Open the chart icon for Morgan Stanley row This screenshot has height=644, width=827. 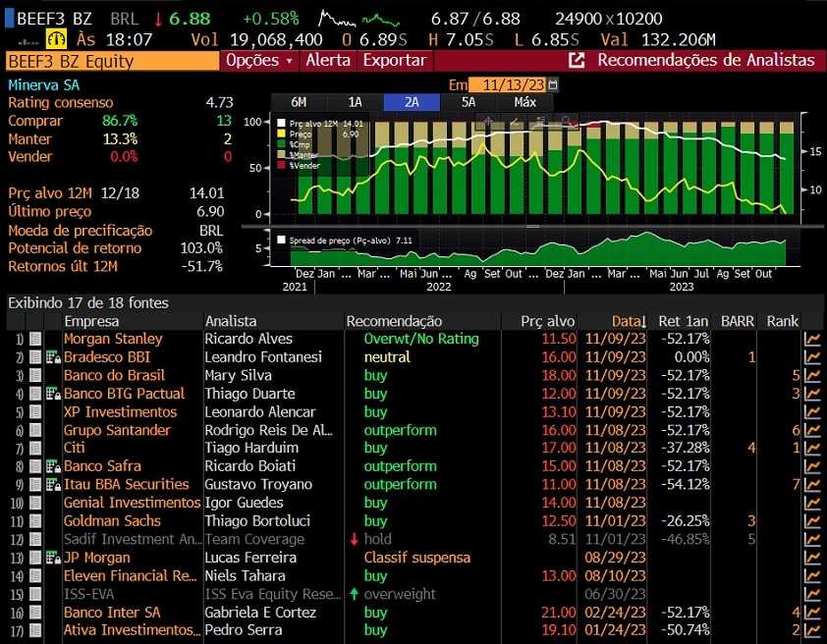[812, 340]
